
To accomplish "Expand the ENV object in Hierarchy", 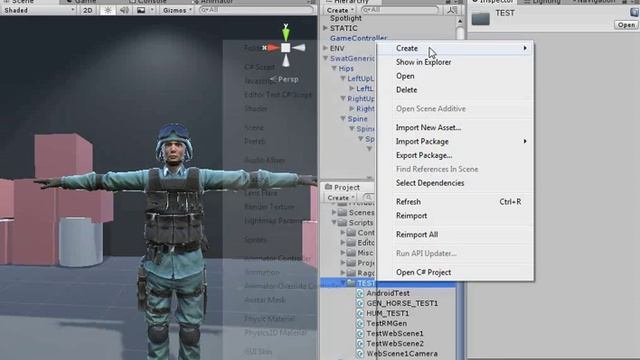I will click(x=325, y=48).
